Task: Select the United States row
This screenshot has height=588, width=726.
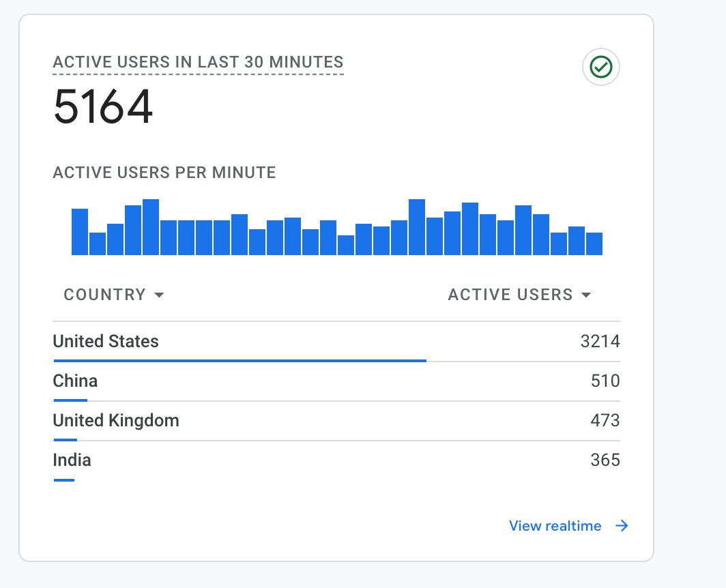Action: coord(336,342)
